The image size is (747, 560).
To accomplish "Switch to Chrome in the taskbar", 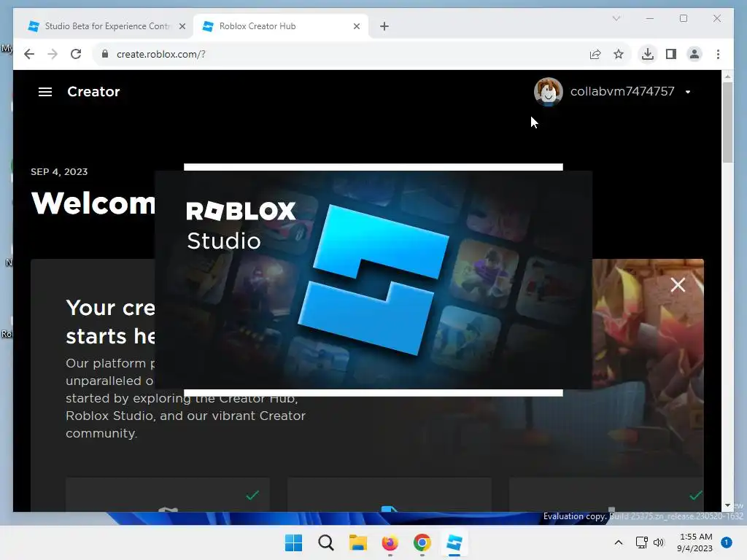I will (x=422, y=542).
